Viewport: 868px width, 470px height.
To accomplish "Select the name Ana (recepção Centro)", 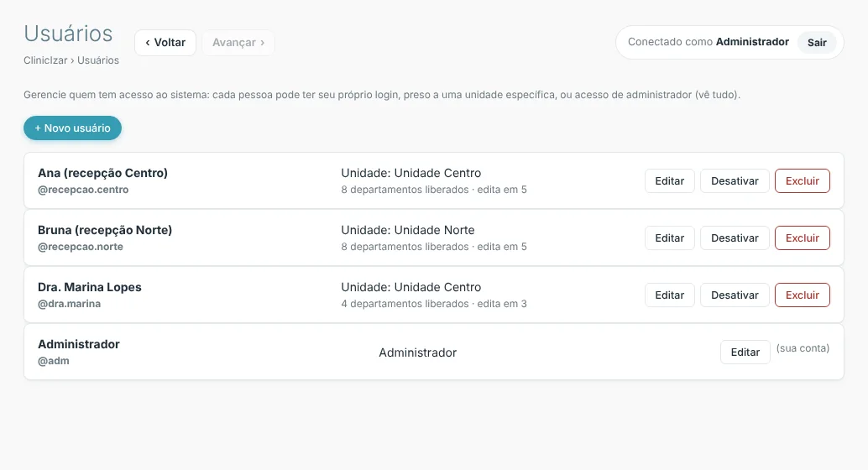I will 102,173.
